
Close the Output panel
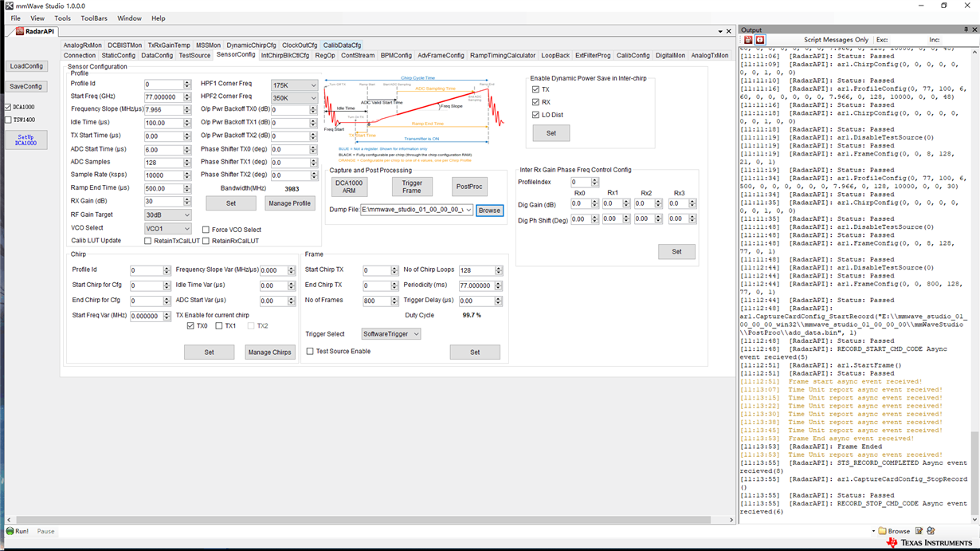click(x=974, y=30)
